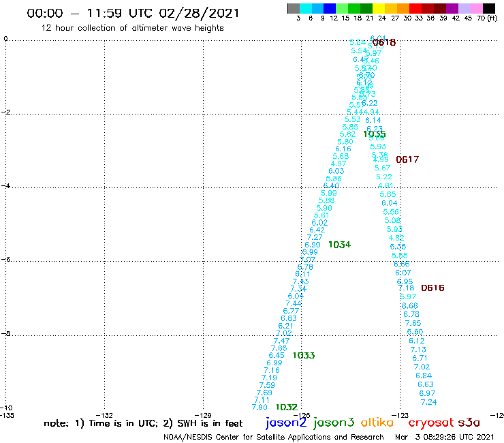Click the -6 latitude axis label
The height and width of the screenshot is (443, 504).
[x=5, y=259]
